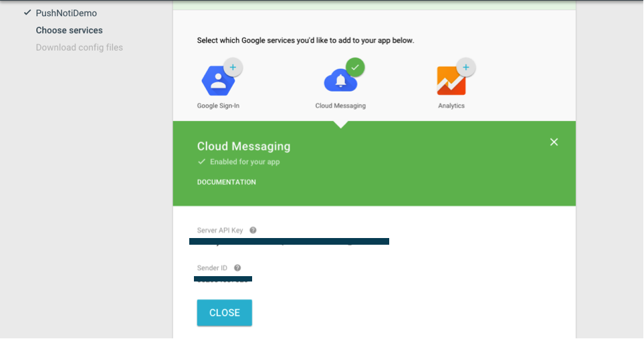The height and width of the screenshot is (339, 644).
Task: Click the Server API Key label
Action: pyautogui.click(x=220, y=230)
